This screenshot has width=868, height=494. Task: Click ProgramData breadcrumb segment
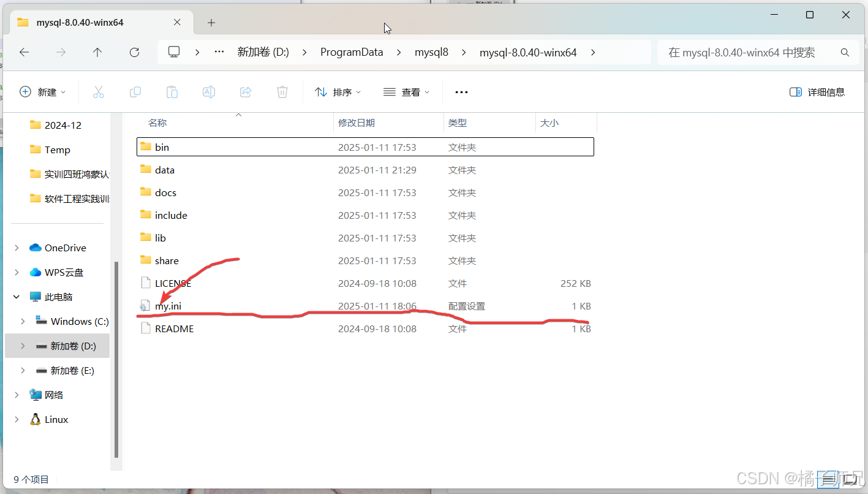pyautogui.click(x=352, y=53)
